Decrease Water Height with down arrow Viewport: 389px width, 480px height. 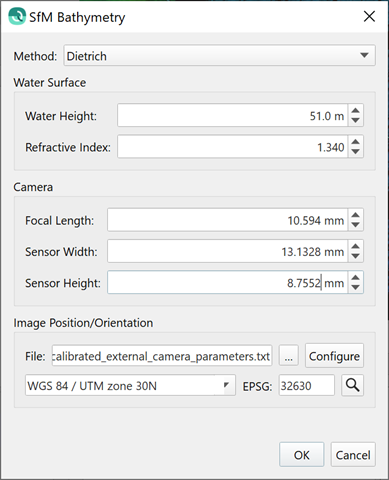click(x=356, y=120)
